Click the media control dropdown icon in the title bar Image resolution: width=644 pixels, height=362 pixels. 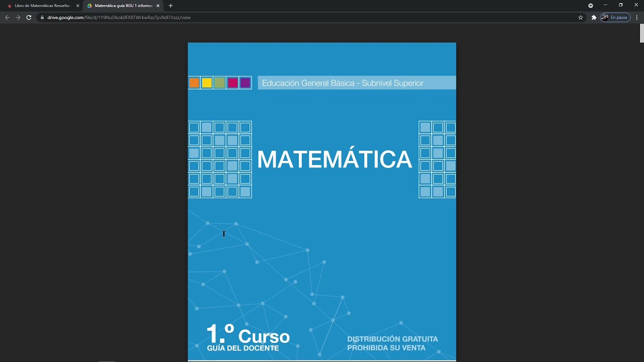591,6
